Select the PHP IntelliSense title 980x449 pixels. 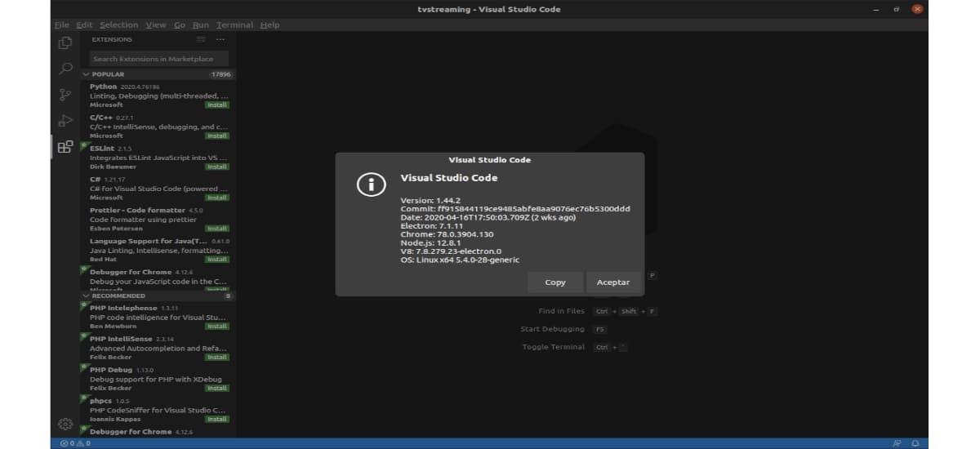coord(121,339)
